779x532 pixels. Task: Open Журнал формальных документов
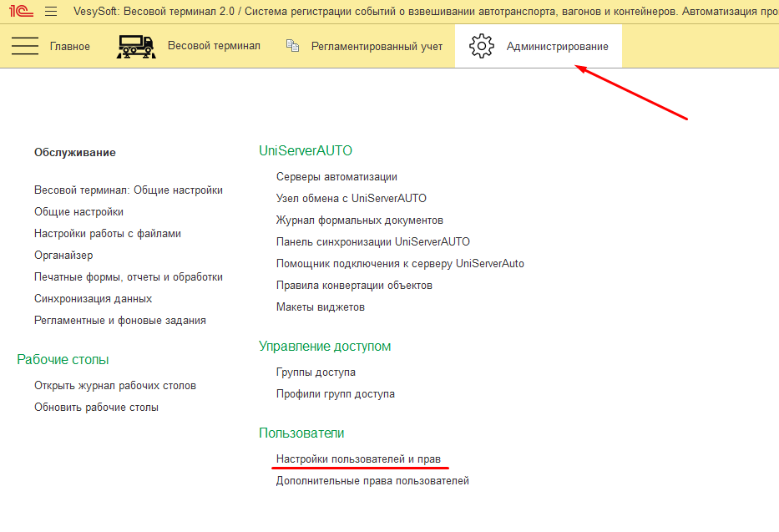tap(359, 220)
